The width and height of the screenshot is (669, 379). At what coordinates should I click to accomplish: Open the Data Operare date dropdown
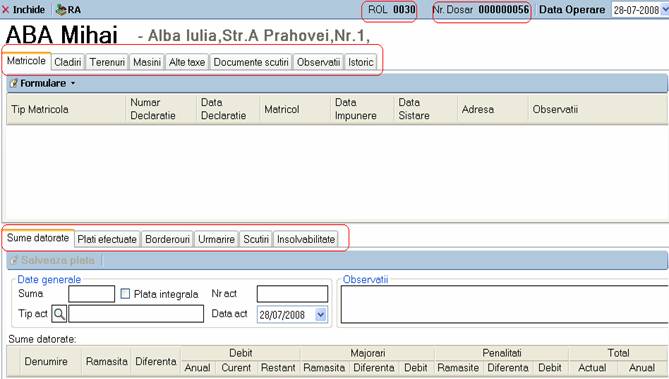pos(665,10)
